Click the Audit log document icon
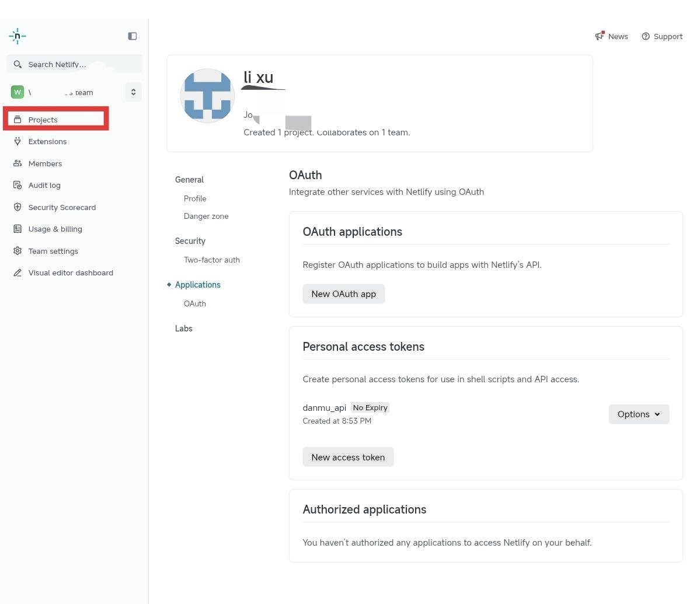This screenshot has width=700, height=604. pyautogui.click(x=18, y=185)
